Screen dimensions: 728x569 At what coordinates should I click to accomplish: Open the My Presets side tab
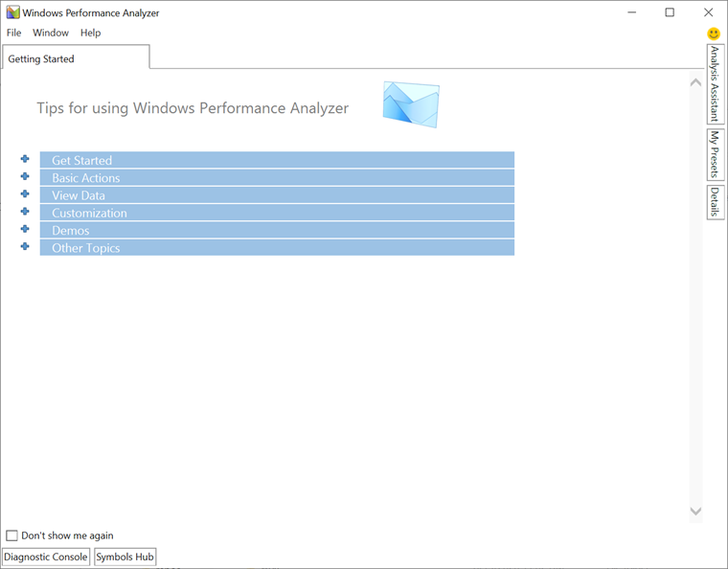[715, 154]
